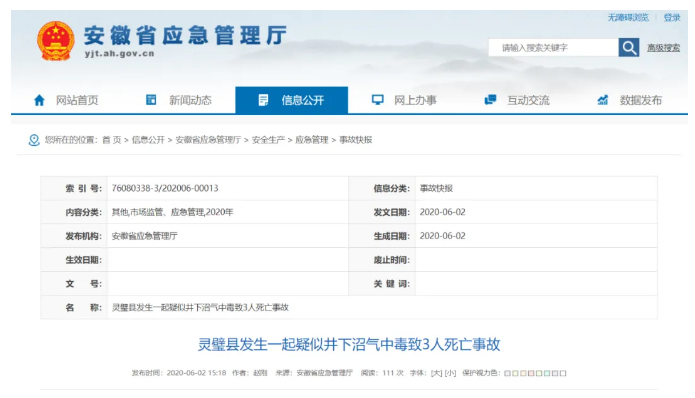Click the monitor icon beside 网上办事
Image resolution: width=695 pixels, height=398 pixels.
pos(378,100)
